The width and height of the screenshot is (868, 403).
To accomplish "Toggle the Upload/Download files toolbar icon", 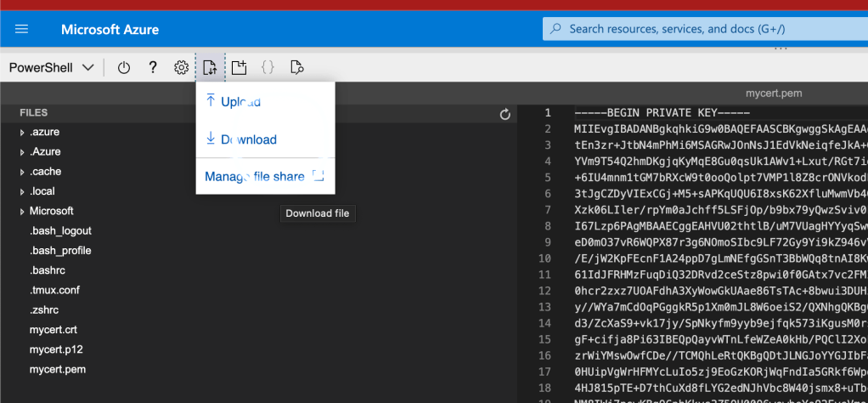I will point(211,68).
